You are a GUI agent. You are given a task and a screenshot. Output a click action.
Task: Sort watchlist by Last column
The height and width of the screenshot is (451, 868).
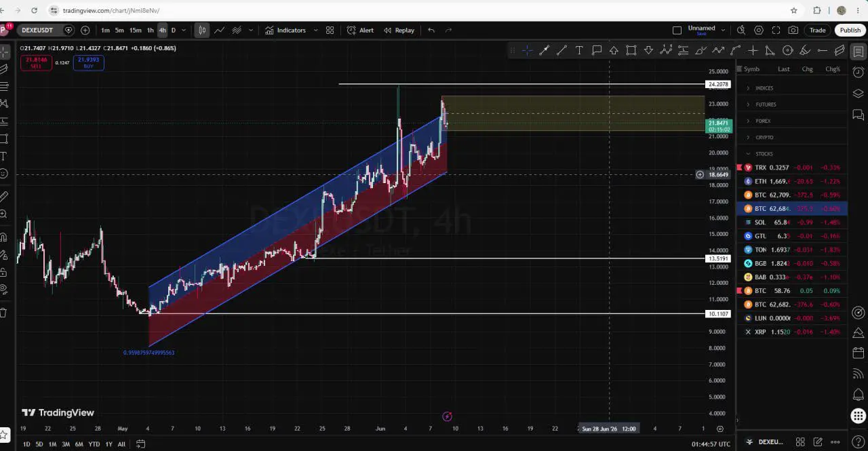point(783,69)
